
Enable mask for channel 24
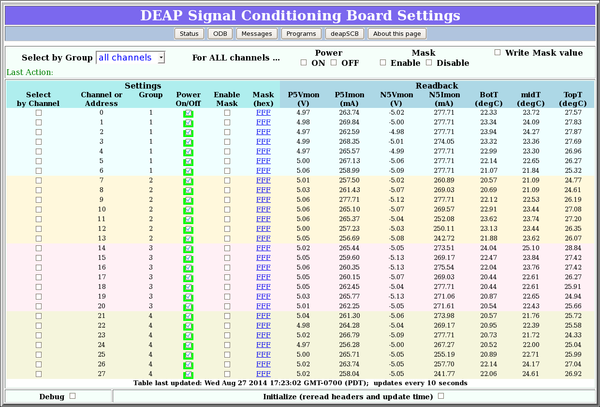point(227,345)
